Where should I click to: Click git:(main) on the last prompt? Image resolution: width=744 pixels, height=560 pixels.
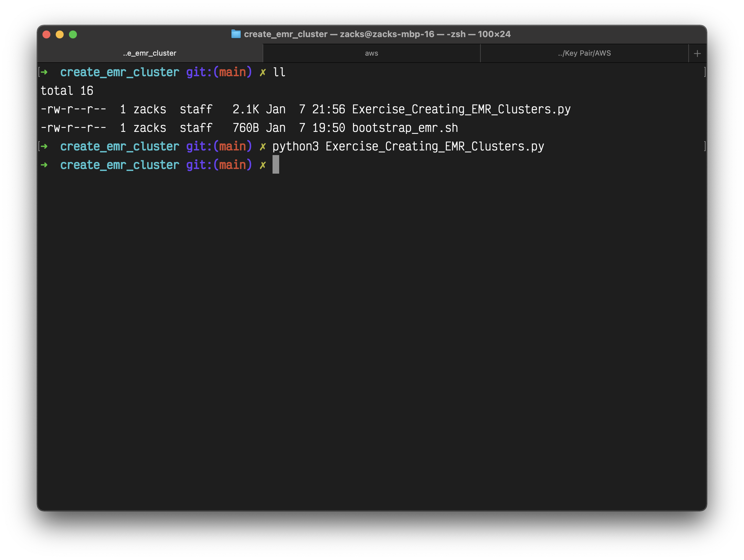coord(218,165)
